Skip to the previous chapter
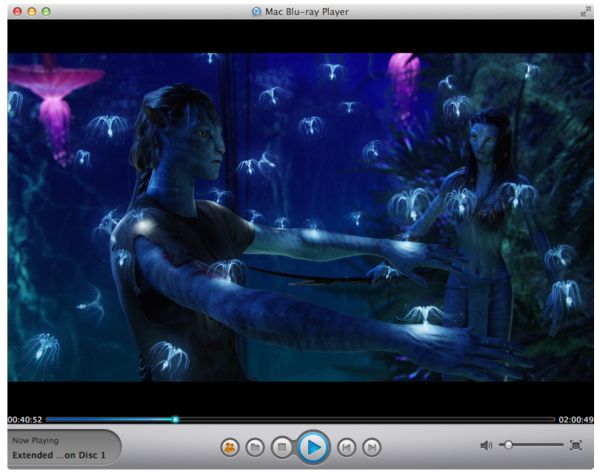 pyautogui.click(x=346, y=447)
